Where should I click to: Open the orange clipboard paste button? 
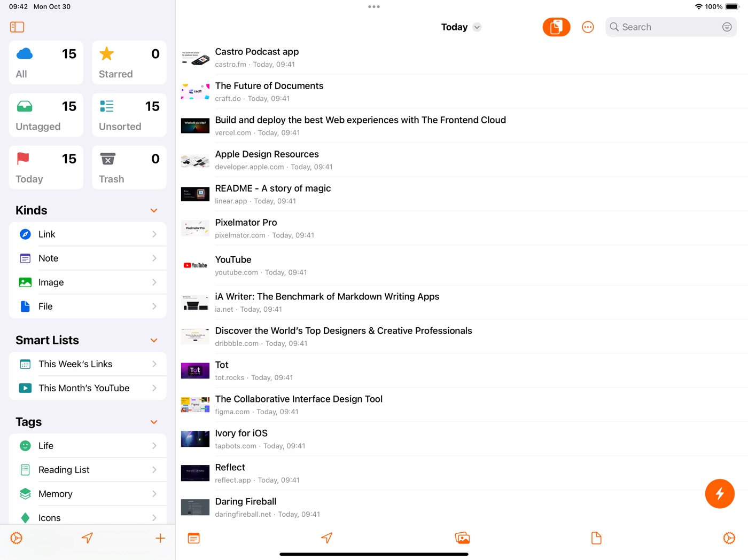556,27
